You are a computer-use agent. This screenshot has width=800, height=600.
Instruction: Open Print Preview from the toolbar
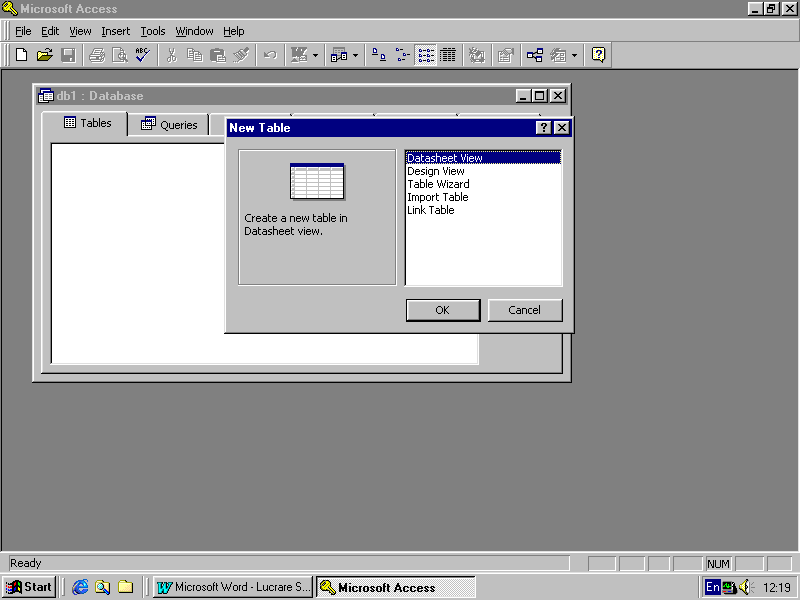tap(120, 55)
